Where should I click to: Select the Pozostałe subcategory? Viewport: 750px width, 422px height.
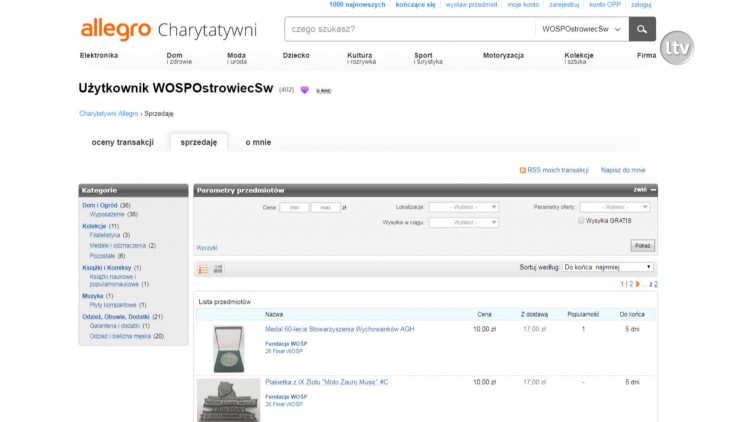pos(102,256)
